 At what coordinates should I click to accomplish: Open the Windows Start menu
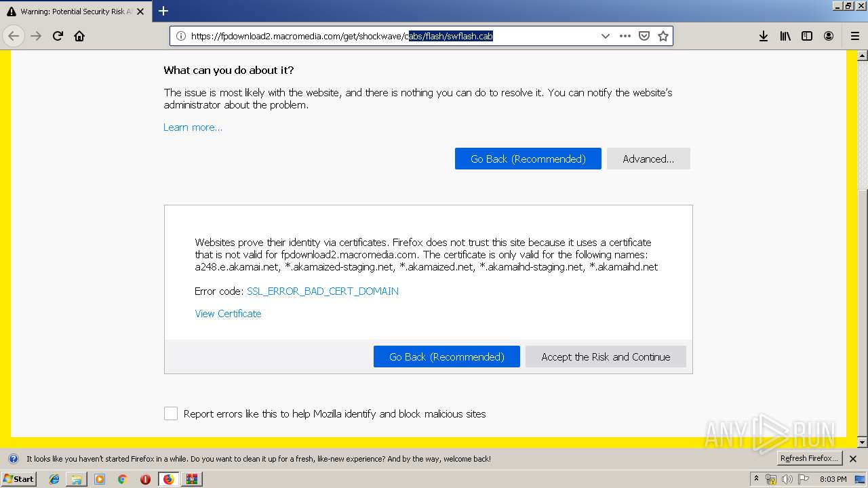[x=18, y=479]
